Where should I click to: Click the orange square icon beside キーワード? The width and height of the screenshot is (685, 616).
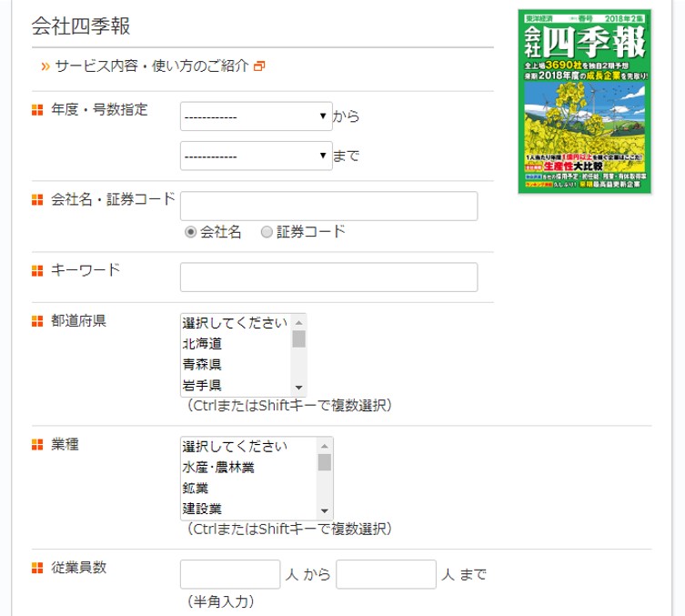pos(37,271)
